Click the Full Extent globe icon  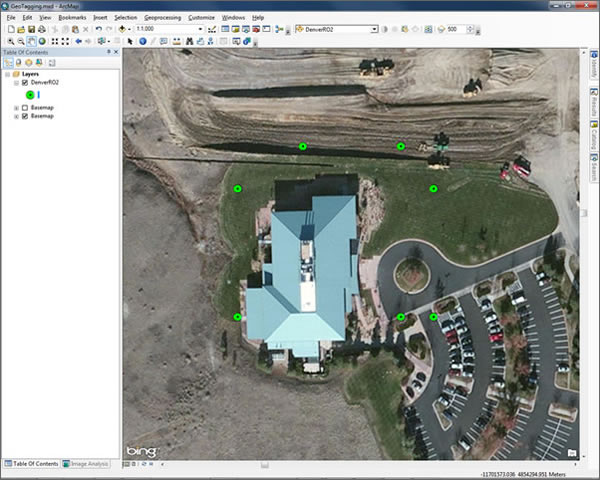tap(42, 41)
